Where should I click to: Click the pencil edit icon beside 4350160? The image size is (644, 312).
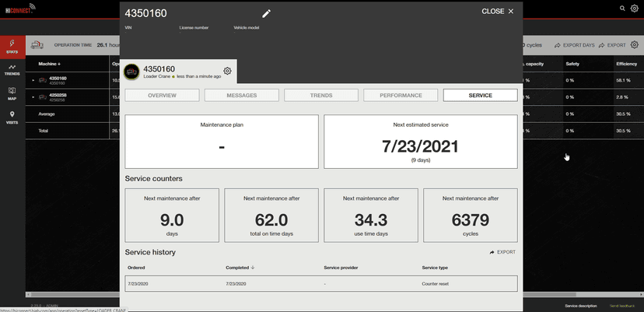(266, 13)
